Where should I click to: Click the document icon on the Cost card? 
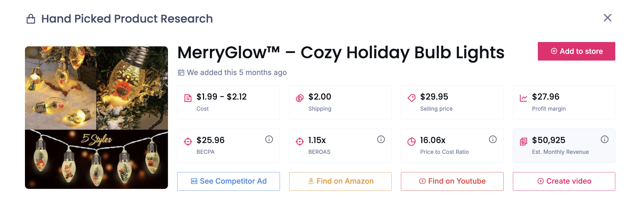188,98
